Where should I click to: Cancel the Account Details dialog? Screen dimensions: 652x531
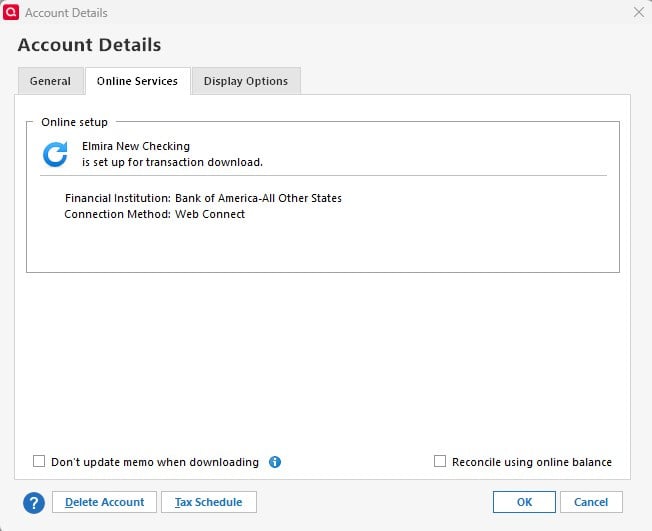click(591, 502)
